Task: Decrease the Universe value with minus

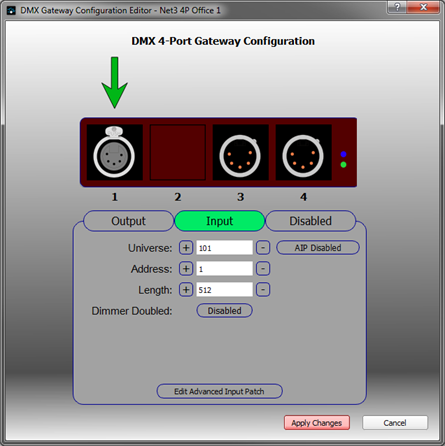Action: [x=263, y=248]
